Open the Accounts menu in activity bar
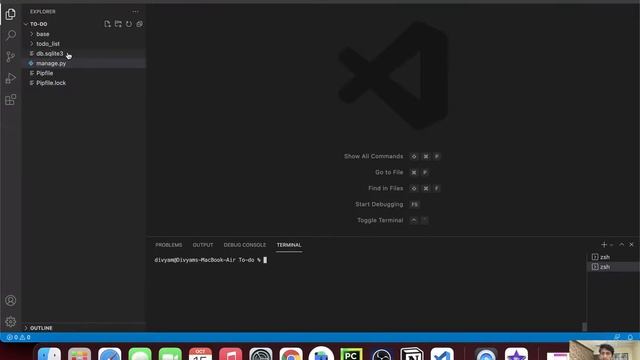This screenshot has height=360, width=640. click(11, 300)
